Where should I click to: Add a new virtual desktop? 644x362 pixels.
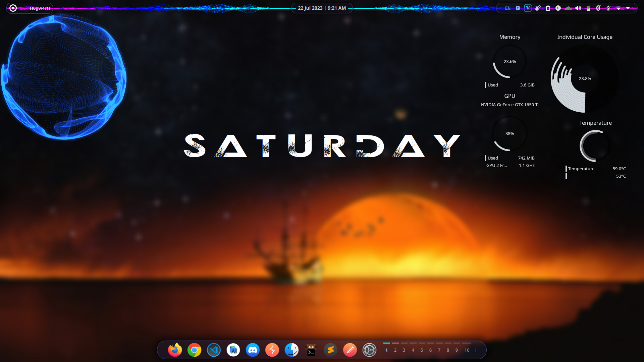pyautogui.click(x=476, y=350)
